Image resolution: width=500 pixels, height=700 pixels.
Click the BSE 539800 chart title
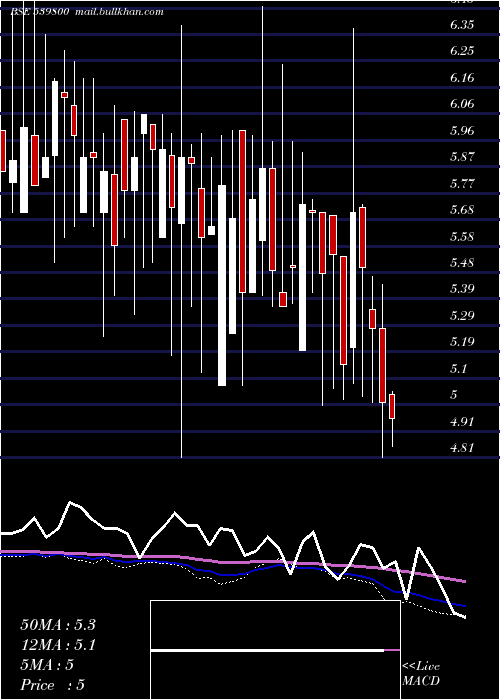coord(39,12)
